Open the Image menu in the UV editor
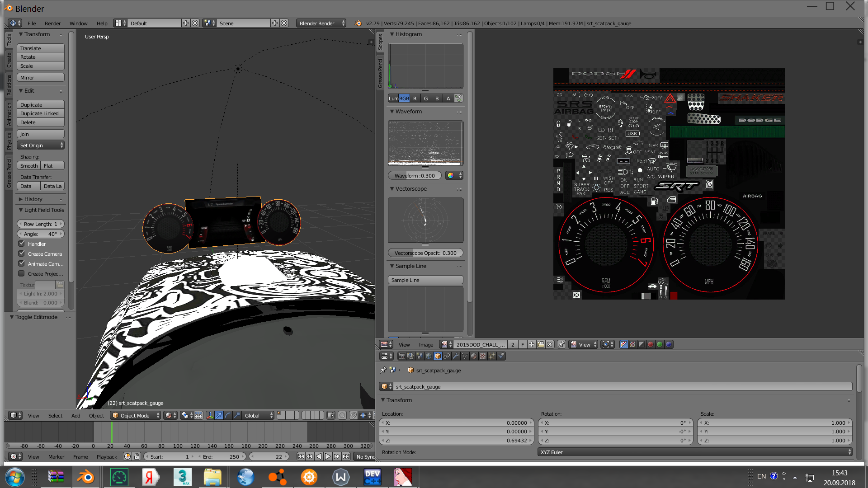The width and height of the screenshot is (868, 488). pyautogui.click(x=426, y=344)
